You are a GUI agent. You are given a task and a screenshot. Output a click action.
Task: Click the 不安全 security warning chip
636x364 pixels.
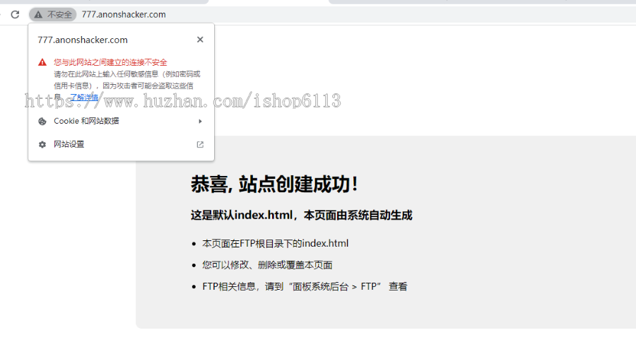[x=53, y=15]
